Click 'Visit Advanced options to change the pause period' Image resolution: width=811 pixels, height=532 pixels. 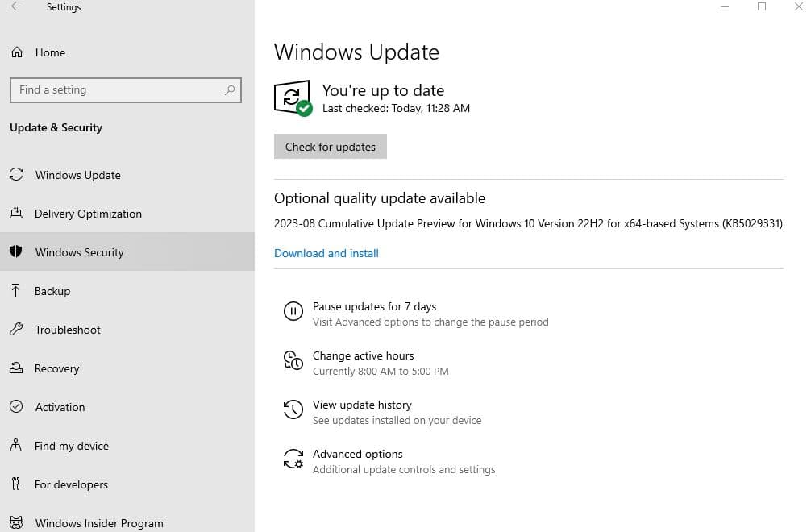(x=430, y=322)
